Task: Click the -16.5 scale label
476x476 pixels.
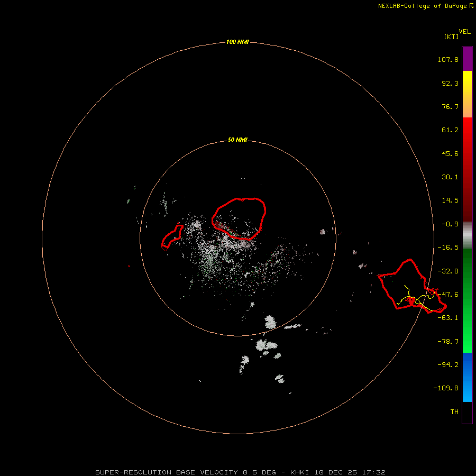Action: point(448,248)
